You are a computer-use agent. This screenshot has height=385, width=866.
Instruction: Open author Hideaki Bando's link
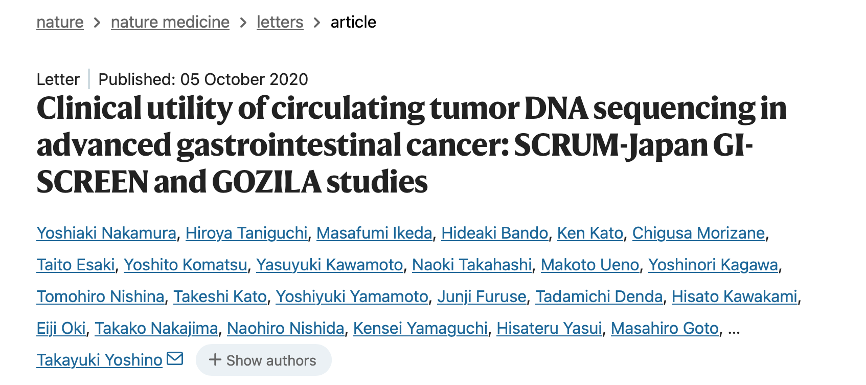494,234
